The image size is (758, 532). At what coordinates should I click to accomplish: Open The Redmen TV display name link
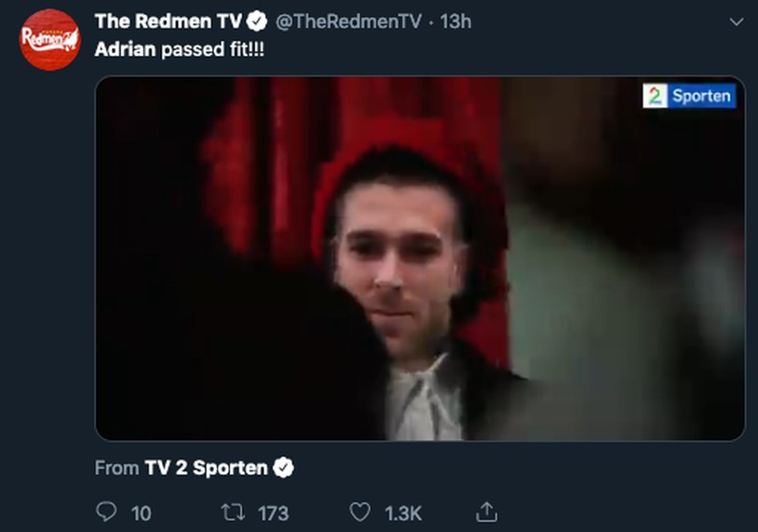coord(168,21)
